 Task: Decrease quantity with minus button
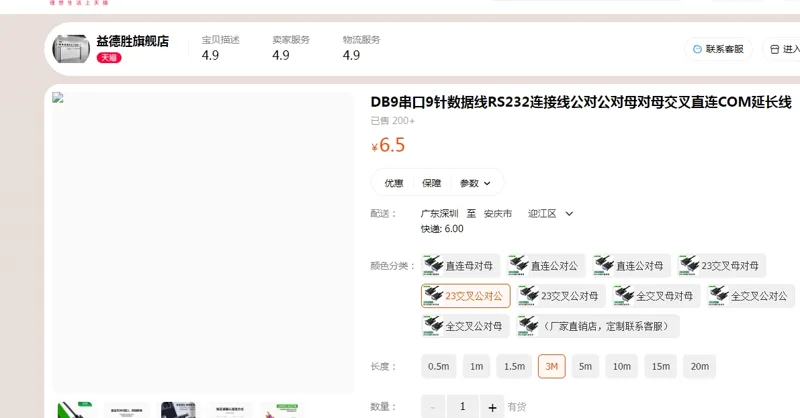(433, 407)
